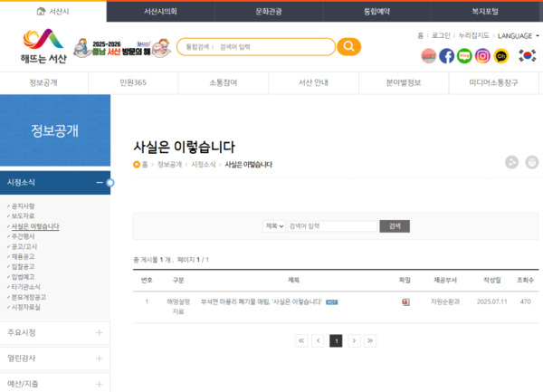
Task: Click the home icon in 서산시 tab
Action: pos(41,12)
